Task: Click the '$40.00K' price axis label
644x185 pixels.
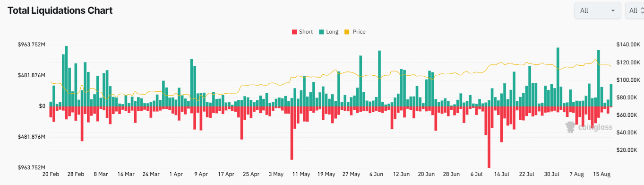Action: (x=627, y=132)
